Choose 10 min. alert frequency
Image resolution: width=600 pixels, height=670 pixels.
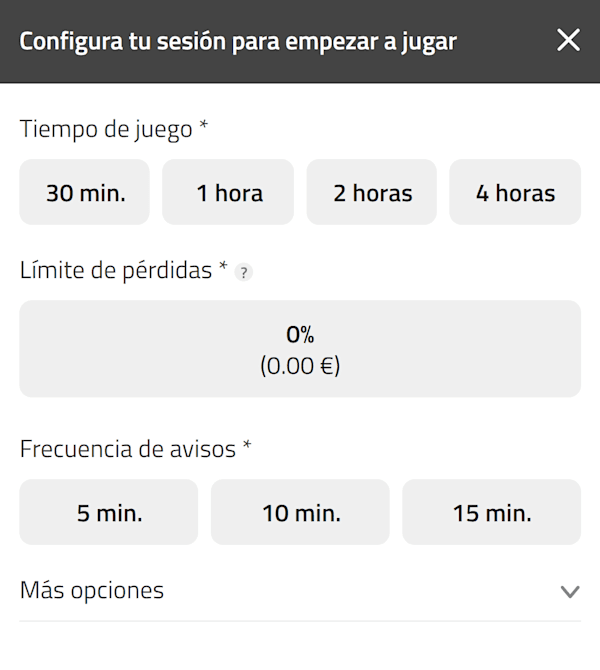click(300, 513)
